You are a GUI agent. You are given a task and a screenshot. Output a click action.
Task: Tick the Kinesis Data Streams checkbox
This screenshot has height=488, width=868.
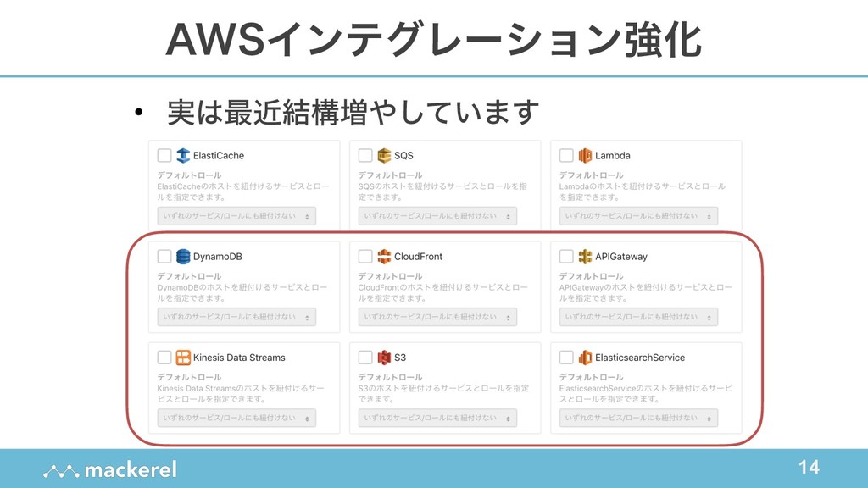(164, 358)
